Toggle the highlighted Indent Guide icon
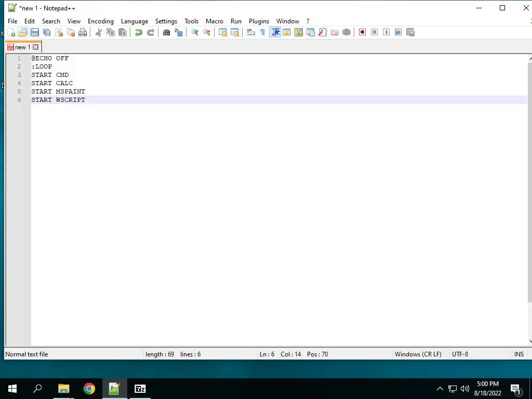Image resolution: width=532 pixels, height=399 pixels. (x=275, y=32)
